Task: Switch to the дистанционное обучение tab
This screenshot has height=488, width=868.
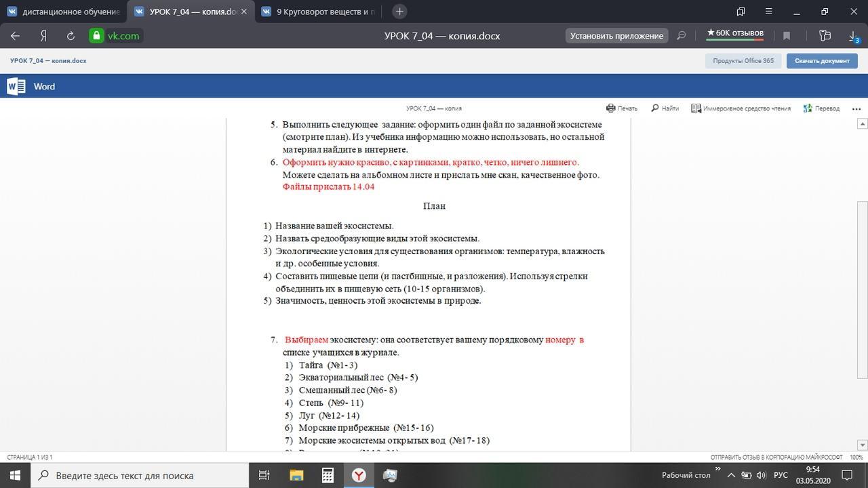Action: 64,12
